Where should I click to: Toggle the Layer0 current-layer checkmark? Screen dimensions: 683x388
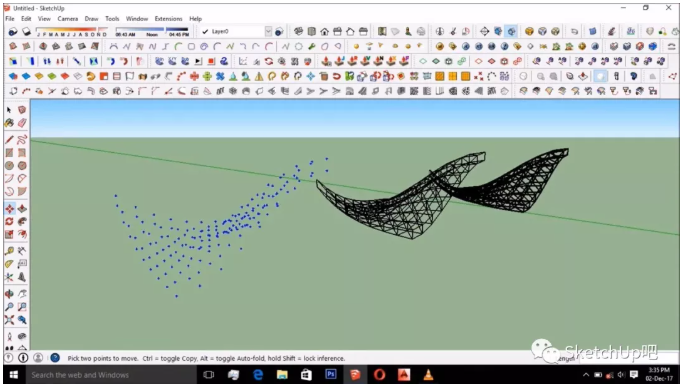205,31
